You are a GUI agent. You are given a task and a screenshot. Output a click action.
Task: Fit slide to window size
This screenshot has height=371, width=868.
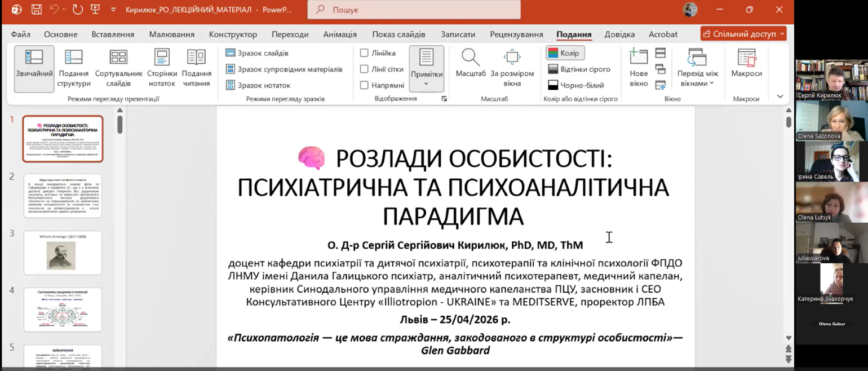click(x=512, y=68)
